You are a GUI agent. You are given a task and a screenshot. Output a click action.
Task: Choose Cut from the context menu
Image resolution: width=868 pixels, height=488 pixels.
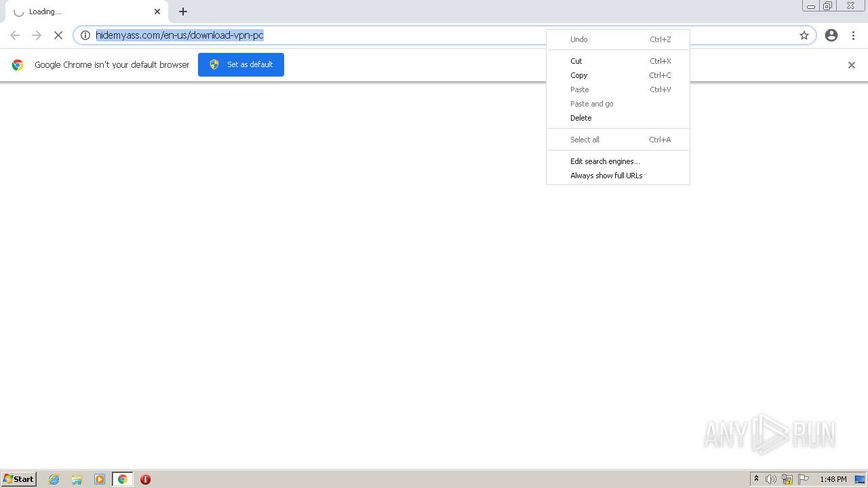(x=618, y=61)
